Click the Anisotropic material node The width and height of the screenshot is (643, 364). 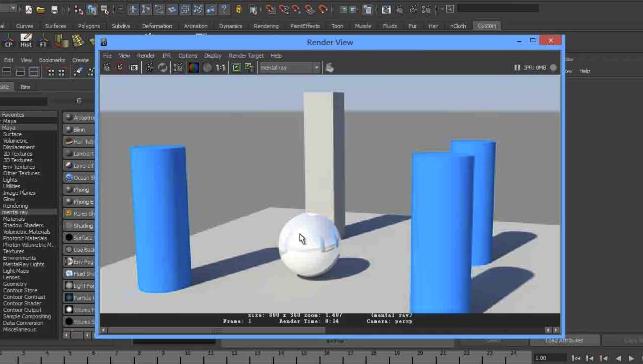click(79, 118)
